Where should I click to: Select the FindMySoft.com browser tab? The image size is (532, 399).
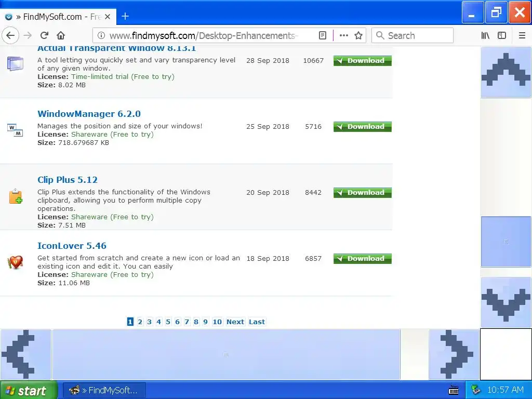pos(58,17)
